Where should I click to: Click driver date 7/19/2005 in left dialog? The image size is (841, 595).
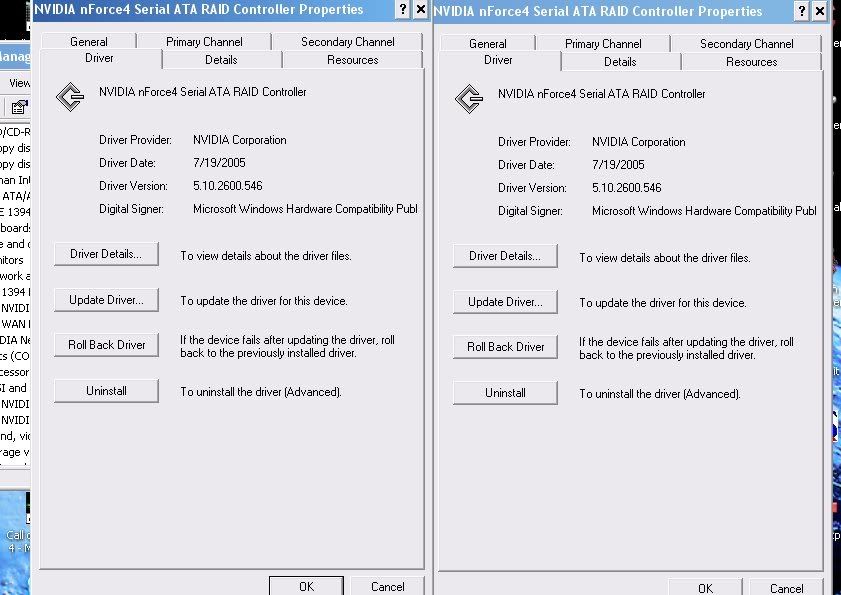pos(219,163)
